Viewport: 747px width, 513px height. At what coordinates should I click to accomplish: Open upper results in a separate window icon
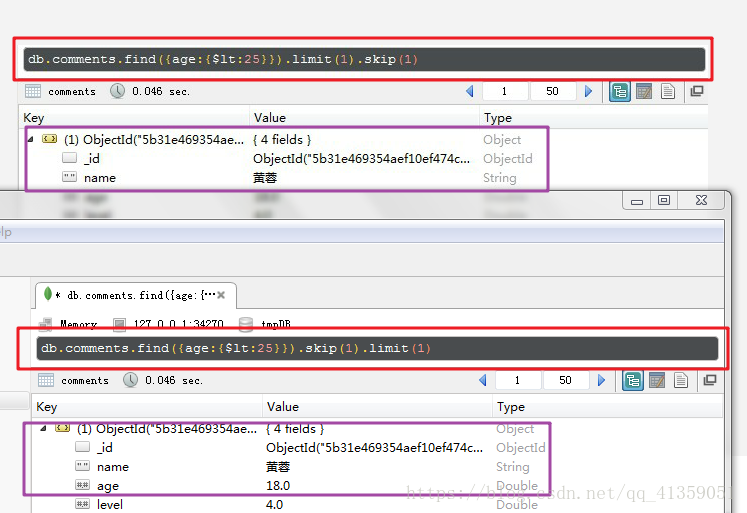(697, 91)
